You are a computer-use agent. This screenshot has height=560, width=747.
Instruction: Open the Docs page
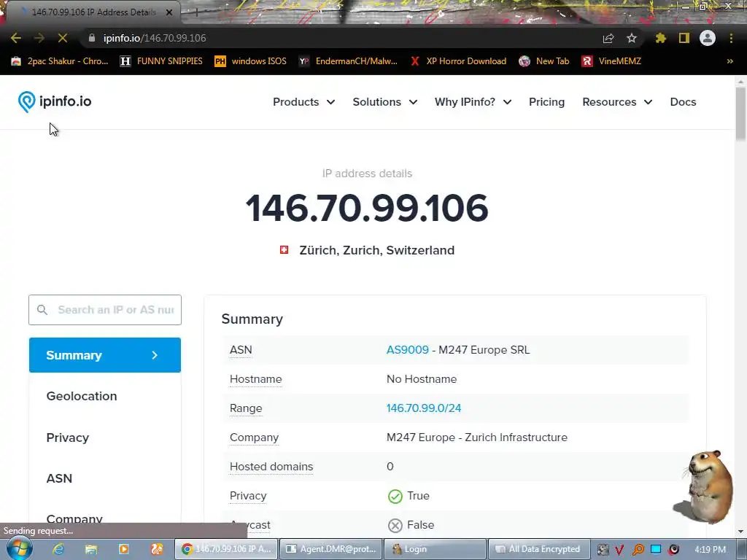click(683, 102)
